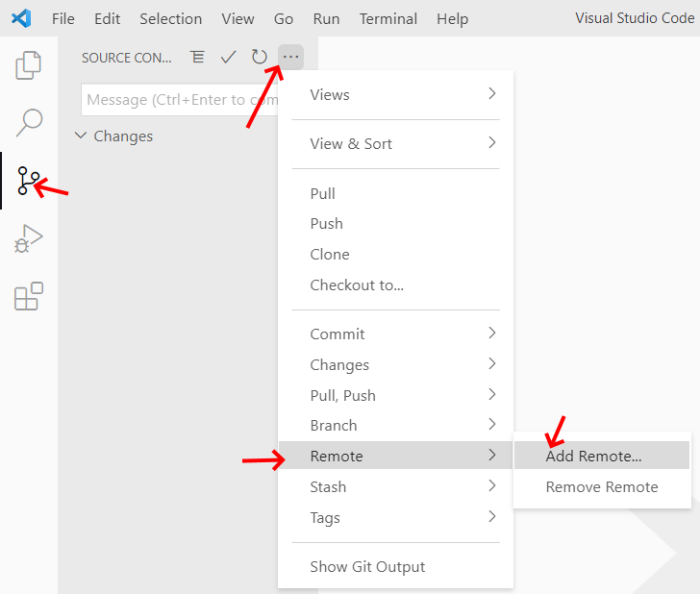The image size is (700, 594).
Task: Choose Checkout to... menu entry
Action: [x=357, y=285]
